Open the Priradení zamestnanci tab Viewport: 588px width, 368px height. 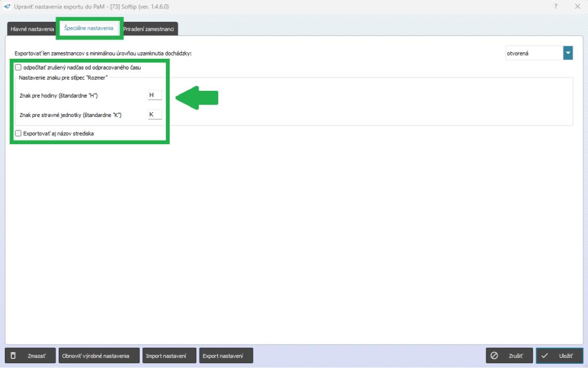(x=150, y=29)
